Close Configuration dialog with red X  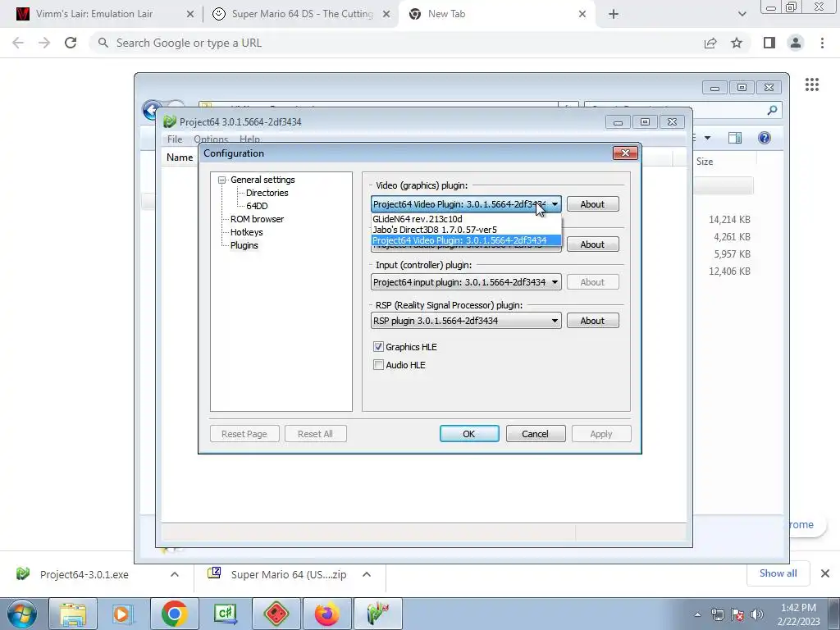click(625, 153)
